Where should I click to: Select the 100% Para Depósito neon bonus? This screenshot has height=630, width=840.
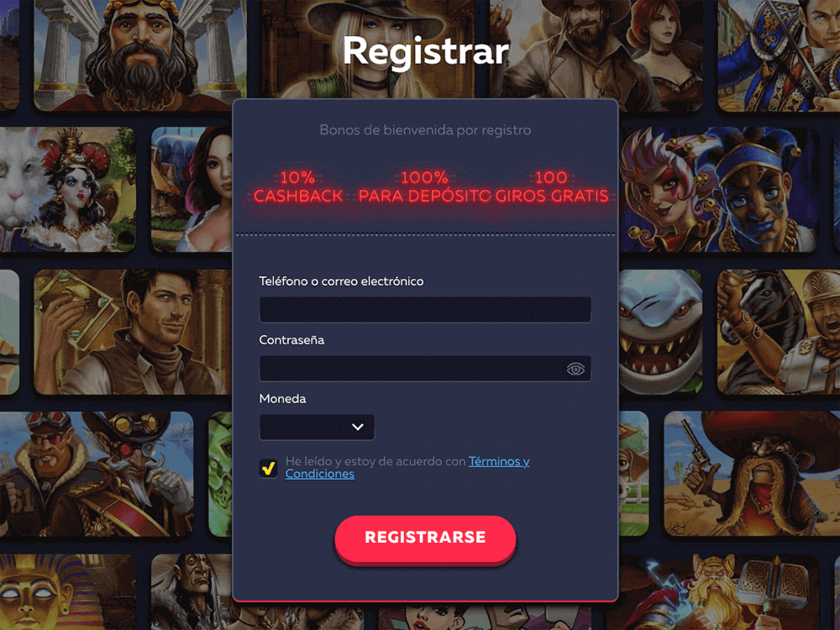click(424, 186)
